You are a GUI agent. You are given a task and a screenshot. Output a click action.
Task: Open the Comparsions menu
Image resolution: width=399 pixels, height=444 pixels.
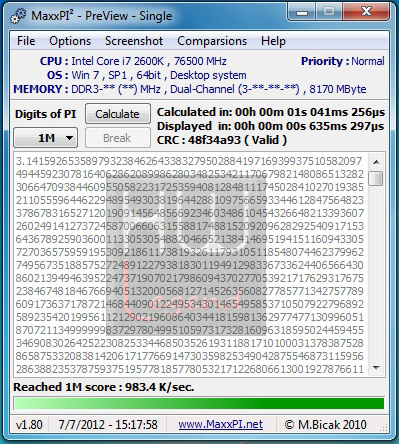tap(212, 41)
